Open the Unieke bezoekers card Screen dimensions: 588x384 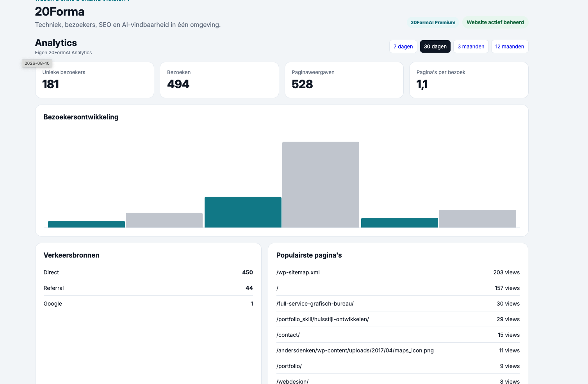(x=94, y=80)
